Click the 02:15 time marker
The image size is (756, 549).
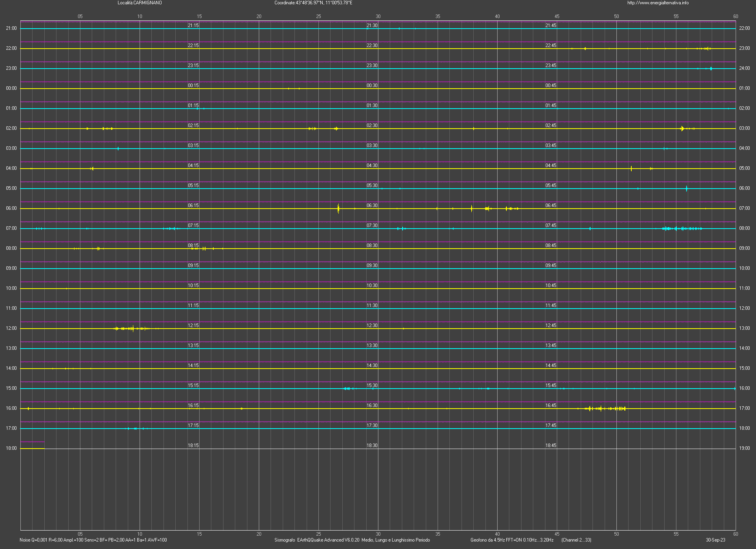(193, 125)
